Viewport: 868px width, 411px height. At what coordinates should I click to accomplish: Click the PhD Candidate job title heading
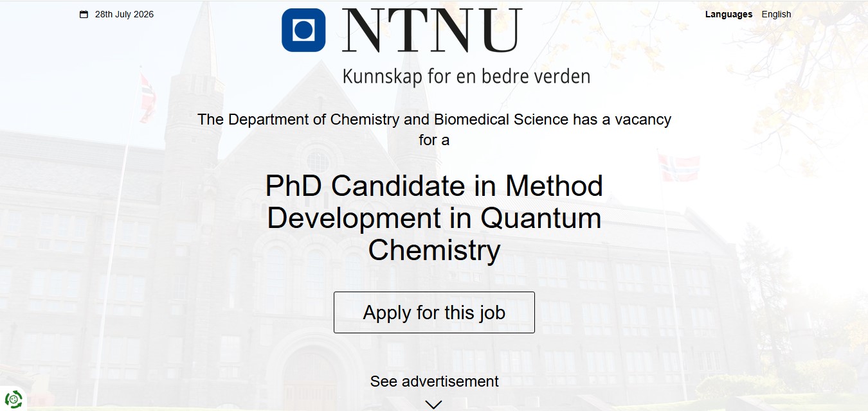point(434,218)
